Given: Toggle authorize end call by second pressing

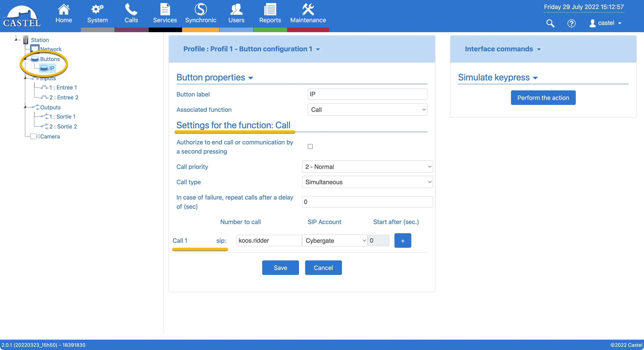Looking at the screenshot, I should click(310, 147).
